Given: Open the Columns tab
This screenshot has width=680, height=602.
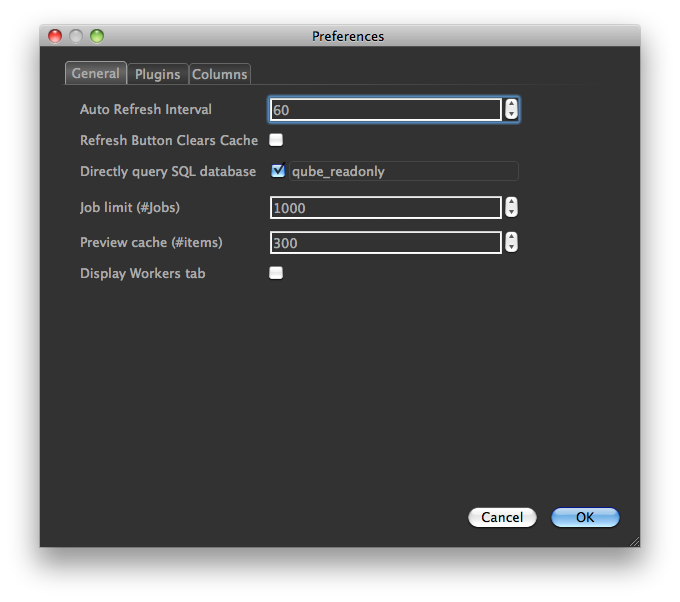Looking at the screenshot, I should point(220,74).
